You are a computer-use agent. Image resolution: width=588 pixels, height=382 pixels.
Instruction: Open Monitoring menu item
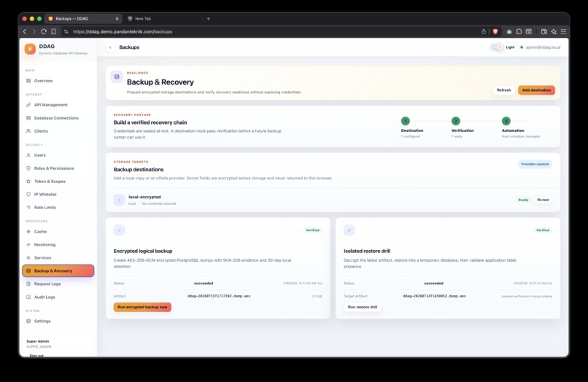pos(58,245)
